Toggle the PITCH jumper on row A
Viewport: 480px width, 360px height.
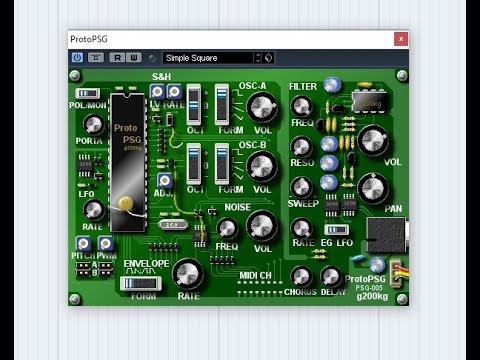(83, 265)
